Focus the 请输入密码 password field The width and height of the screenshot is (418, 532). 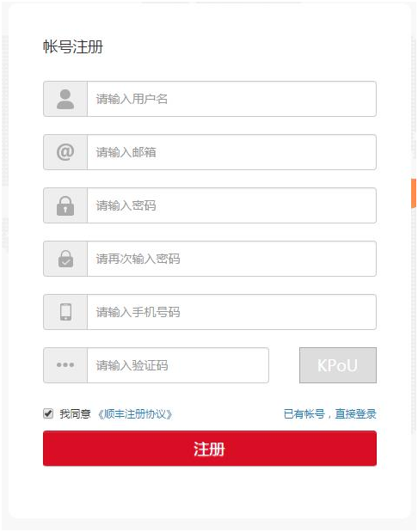(x=231, y=205)
